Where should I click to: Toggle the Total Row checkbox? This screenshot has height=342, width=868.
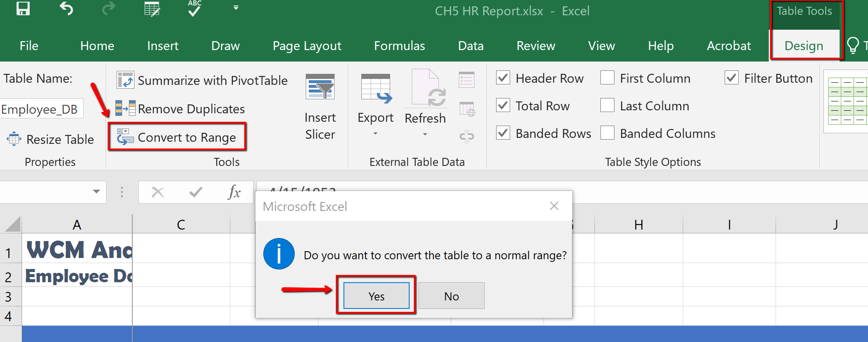(x=503, y=105)
